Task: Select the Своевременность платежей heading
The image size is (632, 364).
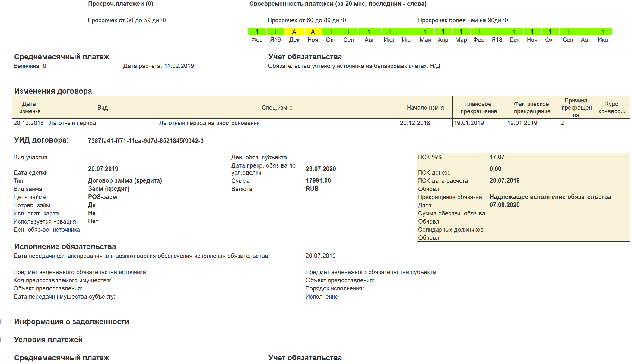Action: (x=338, y=4)
